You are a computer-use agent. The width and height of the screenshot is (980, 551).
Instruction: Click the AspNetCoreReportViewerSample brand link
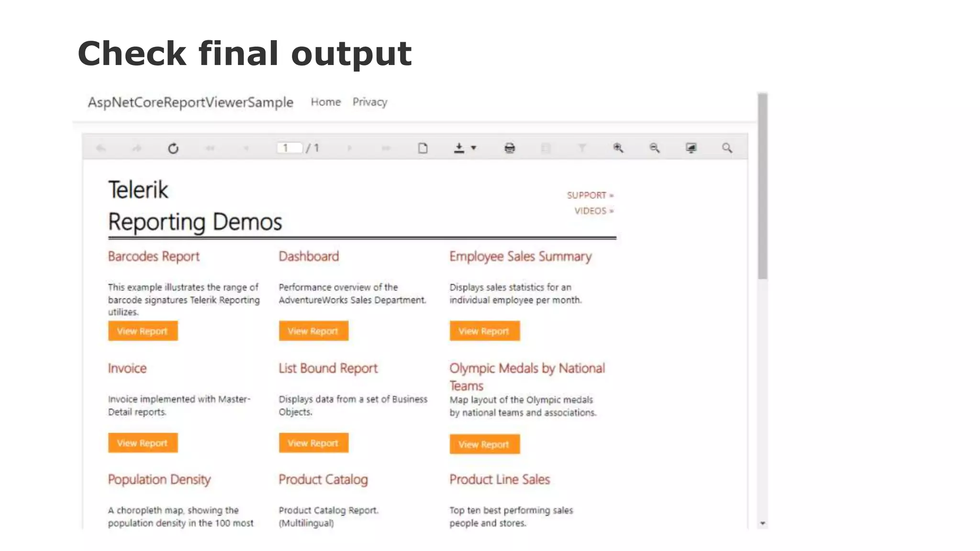(x=190, y=102)
